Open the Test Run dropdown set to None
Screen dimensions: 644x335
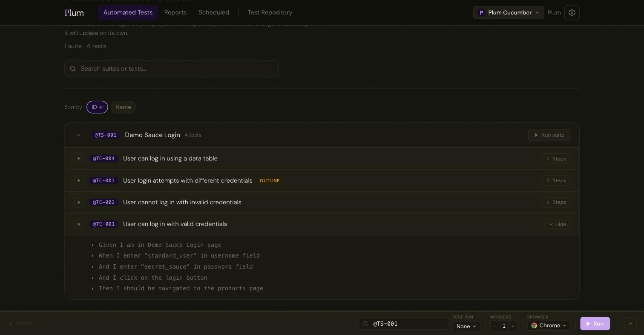(466, 326)
